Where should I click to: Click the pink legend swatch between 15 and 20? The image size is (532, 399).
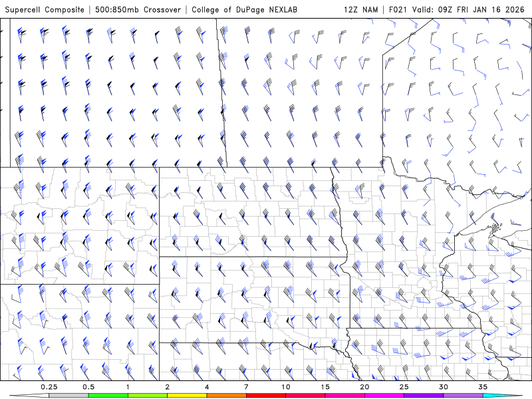344,396
